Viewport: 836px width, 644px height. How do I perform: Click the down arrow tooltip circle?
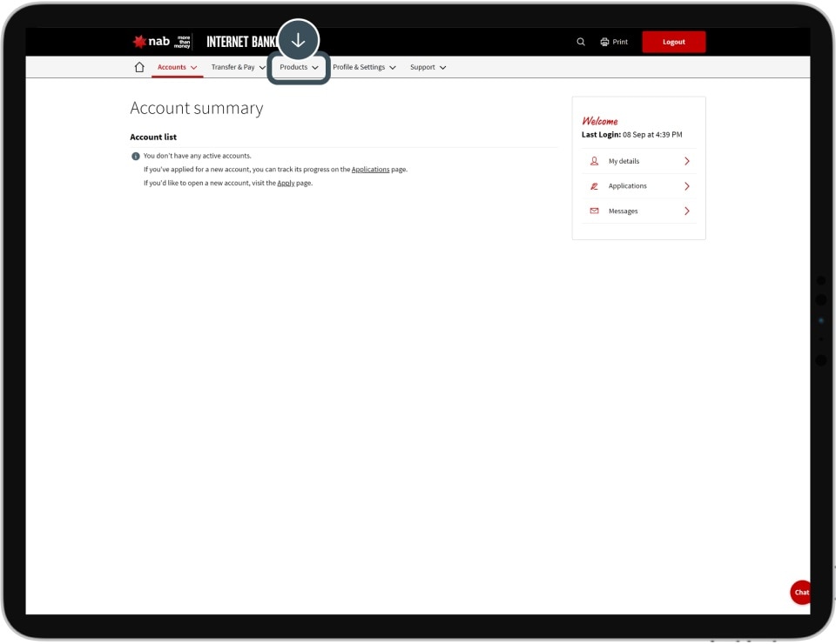pyautogui.click(x=299, y=40)
